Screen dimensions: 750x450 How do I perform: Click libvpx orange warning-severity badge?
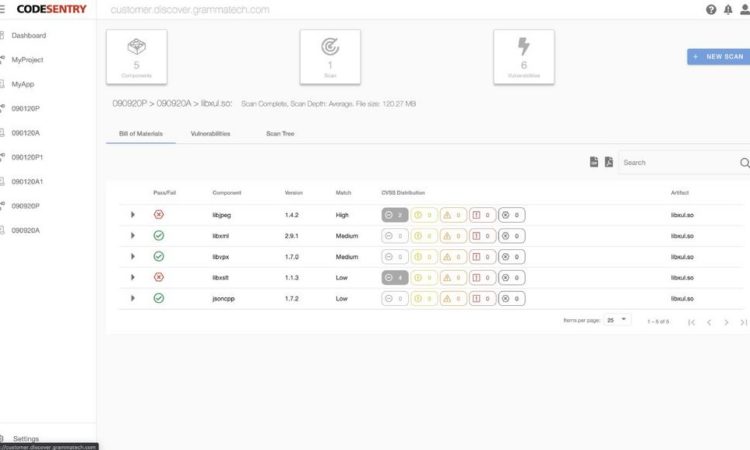point(453,257)
